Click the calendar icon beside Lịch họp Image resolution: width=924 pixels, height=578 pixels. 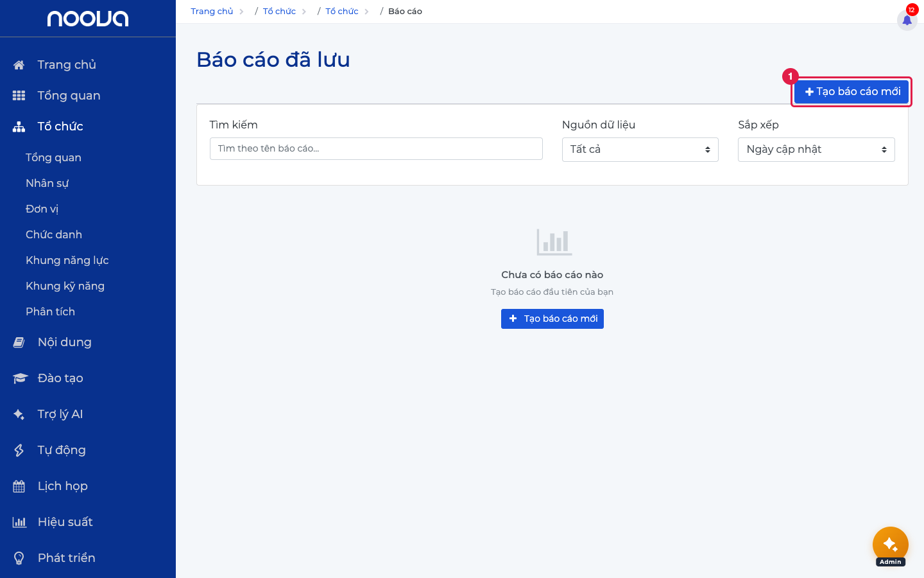[19, 486]
